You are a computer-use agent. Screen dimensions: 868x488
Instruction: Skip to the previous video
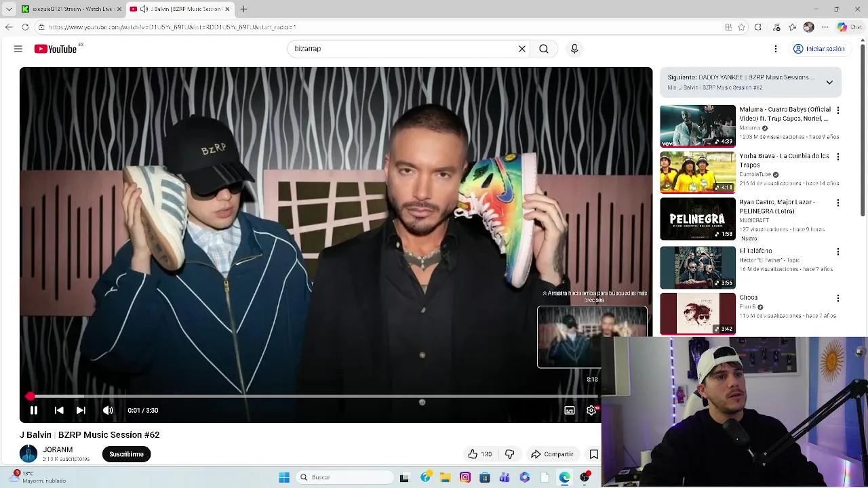point(59,410)
